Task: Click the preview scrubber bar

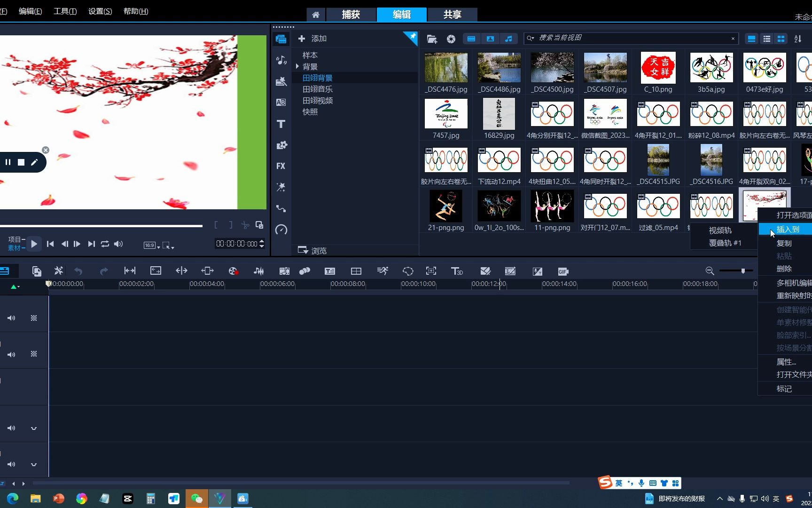Action: 101,226
